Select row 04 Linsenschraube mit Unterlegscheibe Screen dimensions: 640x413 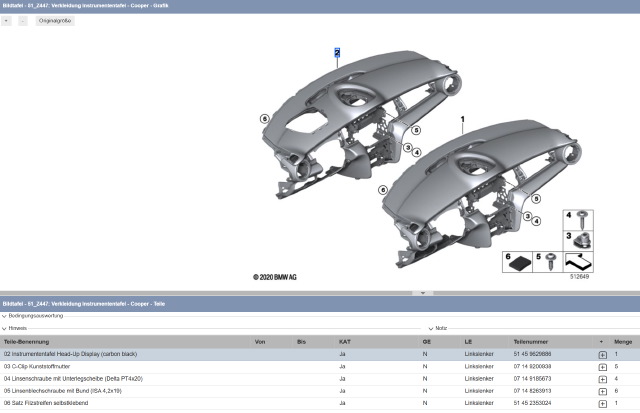tap(320, 379)
